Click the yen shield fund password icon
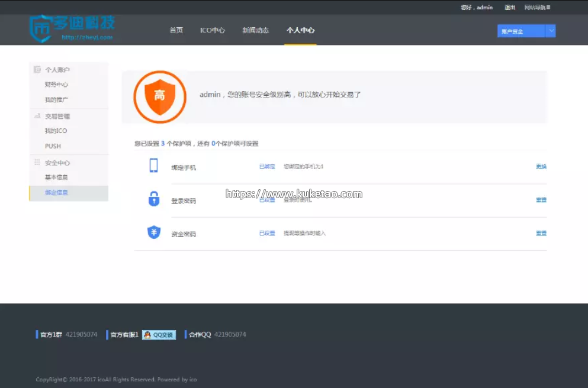This screenshot has width=588, height=388. (153, 232)
